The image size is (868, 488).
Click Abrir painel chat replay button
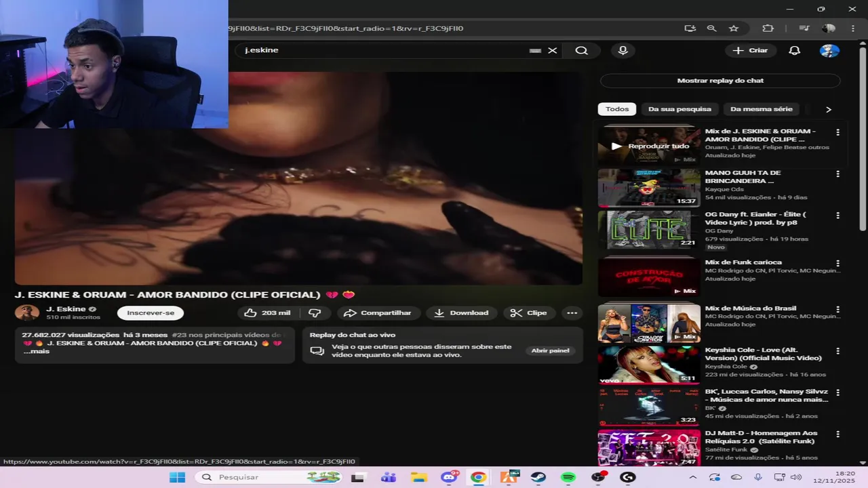pyautogui.click(x=550, y=350)
